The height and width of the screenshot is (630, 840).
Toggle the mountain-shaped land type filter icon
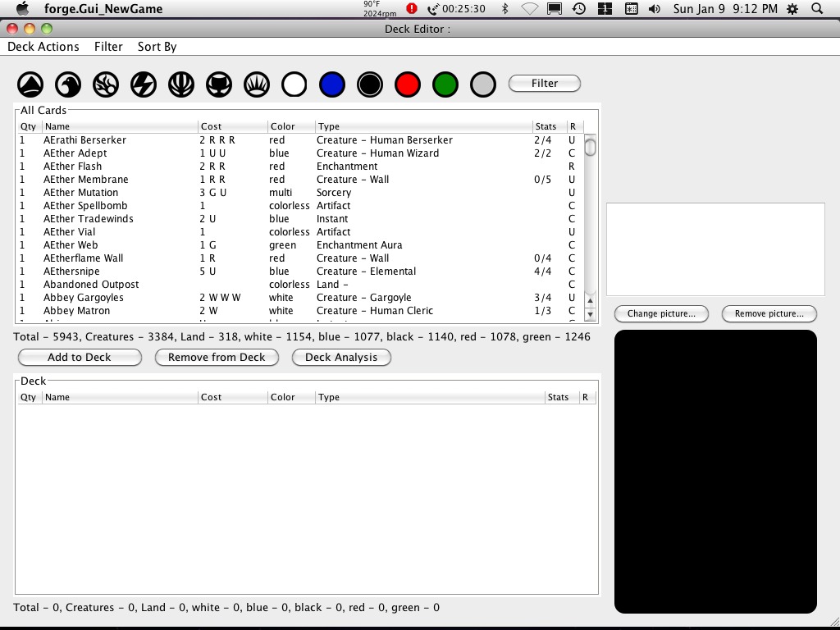(30, 84)
